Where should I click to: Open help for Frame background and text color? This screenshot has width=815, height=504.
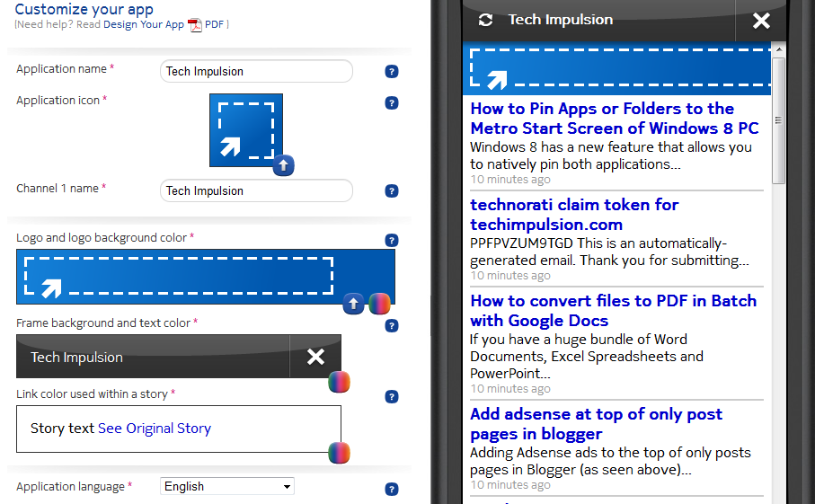[392, 326]
